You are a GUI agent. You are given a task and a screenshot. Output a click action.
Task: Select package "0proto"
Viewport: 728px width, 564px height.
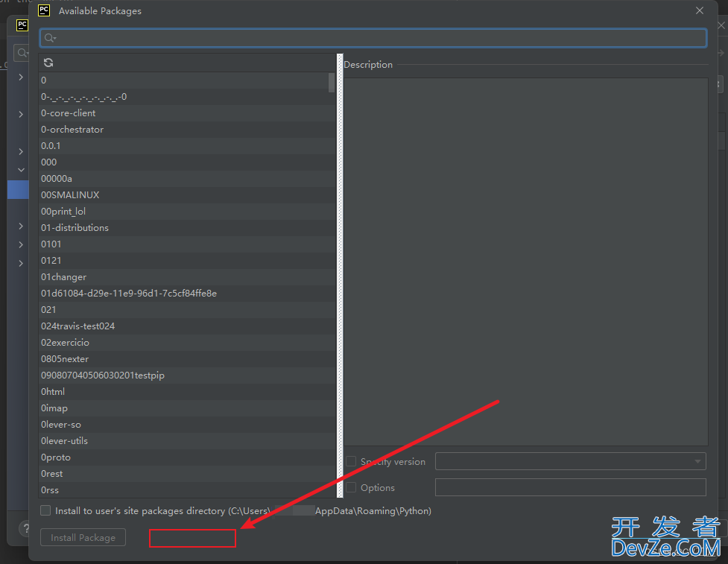click(186, 457)
